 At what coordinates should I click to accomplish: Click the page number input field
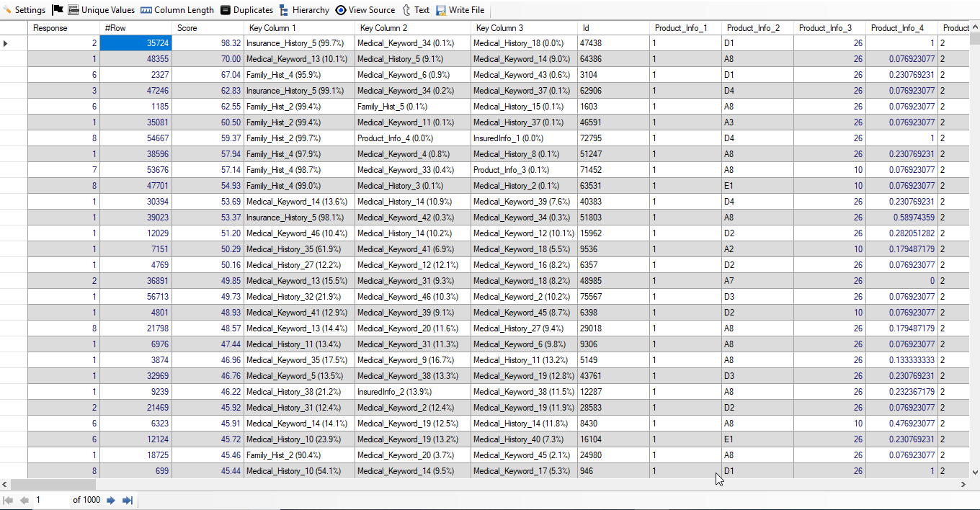(50, 500)
